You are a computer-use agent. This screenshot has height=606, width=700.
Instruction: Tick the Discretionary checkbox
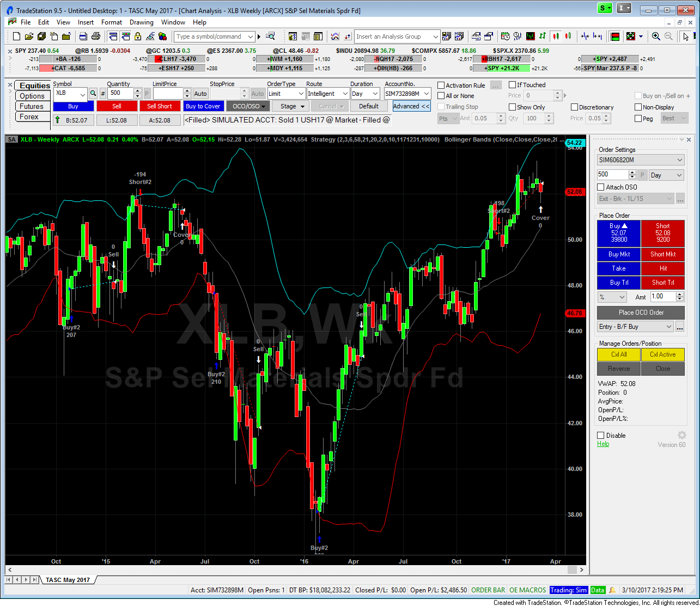[x=574, y=107]
